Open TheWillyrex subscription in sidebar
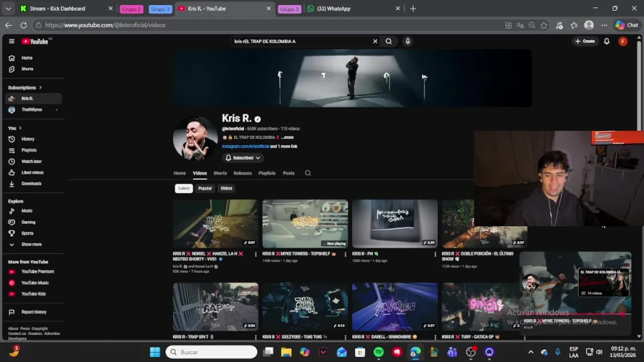The image size is (644, 362). pyautogui.click(x=33, y=110)
